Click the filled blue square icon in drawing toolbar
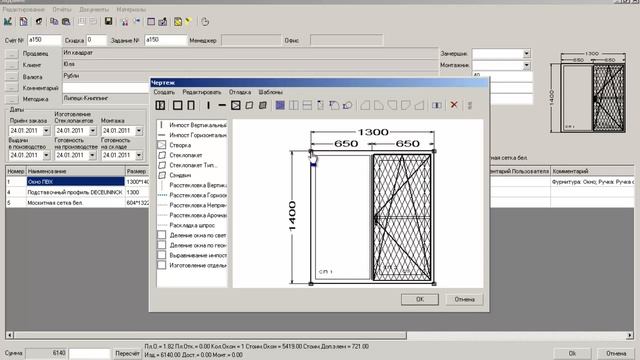The height and width of the screenshot is (360, 640). coord(280,105)
